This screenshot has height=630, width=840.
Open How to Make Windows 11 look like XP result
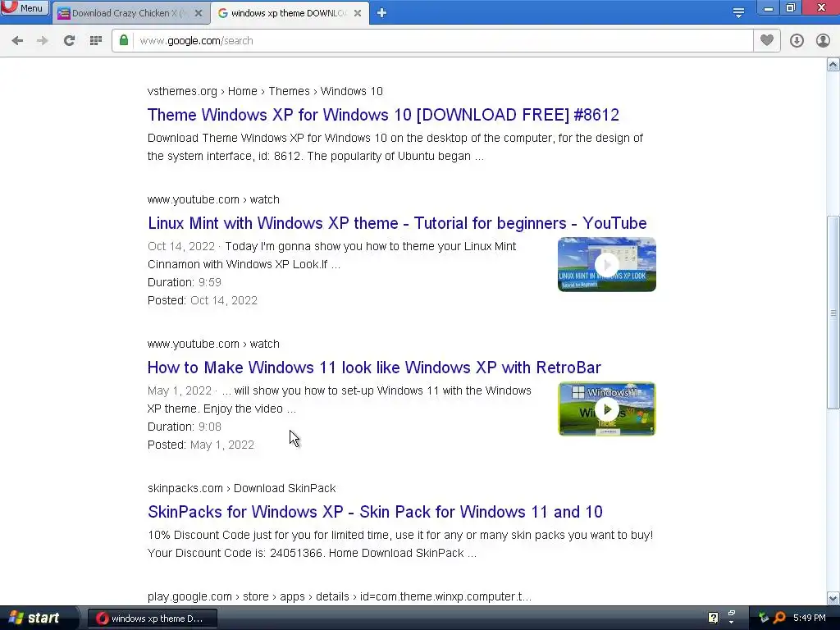click(x=374, y=367)
